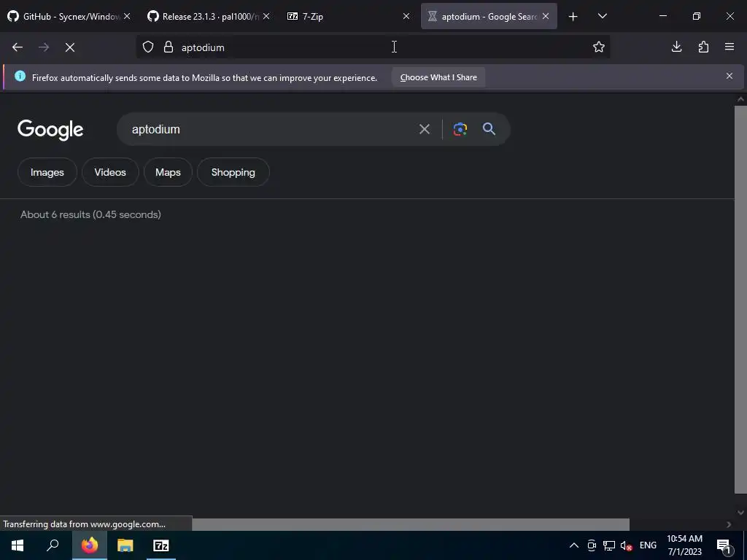The height and width of the screenshot is (560, 747).
Task: Switch to Release 23.1.3 pal1000 tab
Action: point(204,17)
